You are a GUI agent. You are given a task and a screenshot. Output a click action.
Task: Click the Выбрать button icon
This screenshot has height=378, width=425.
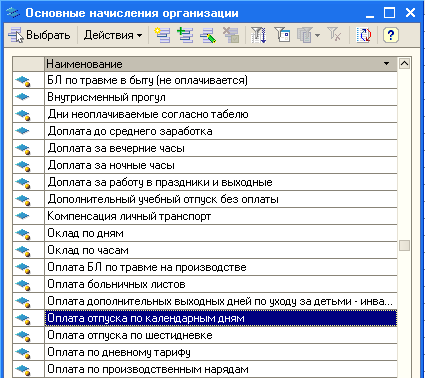coord(16,35)
